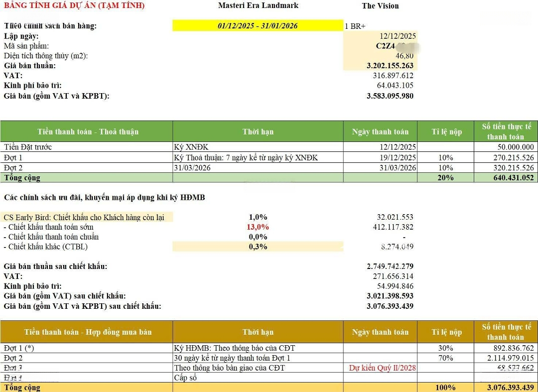Viewport: 538px width, 392px height.
Task: Select the 'Ký HĐMB: Theo thông báo của CĐT' cell
Action: click(x=238, y=348)
